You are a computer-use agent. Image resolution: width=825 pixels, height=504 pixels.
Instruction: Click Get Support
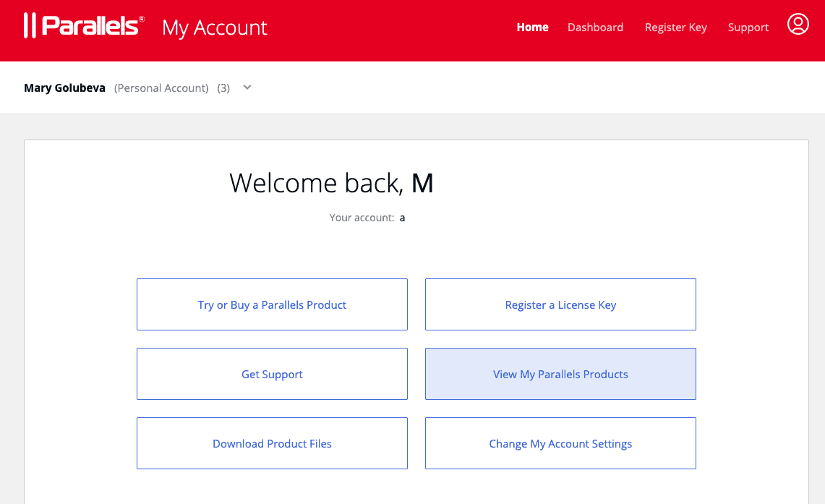[272, 374]
